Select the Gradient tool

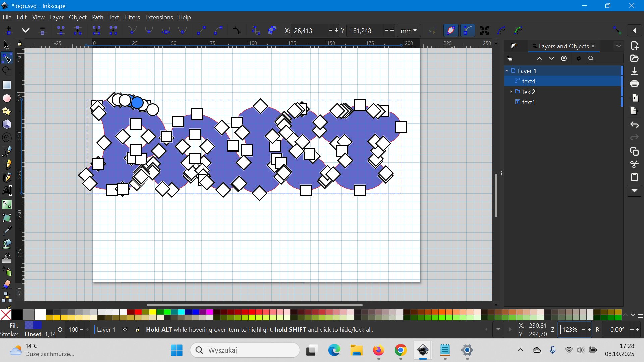[x=7, y=204]
